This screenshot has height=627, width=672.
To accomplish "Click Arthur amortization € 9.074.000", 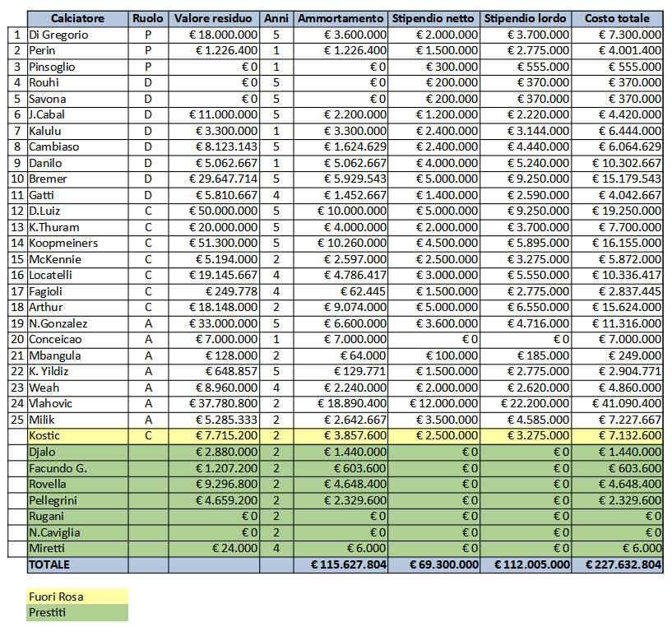I will [x=341, y=308].
